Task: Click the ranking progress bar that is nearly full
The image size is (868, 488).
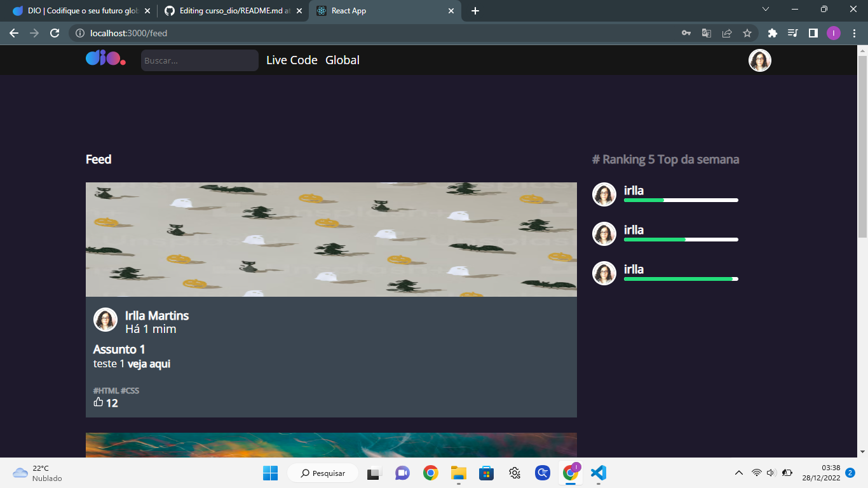Action: click(681, 279)
